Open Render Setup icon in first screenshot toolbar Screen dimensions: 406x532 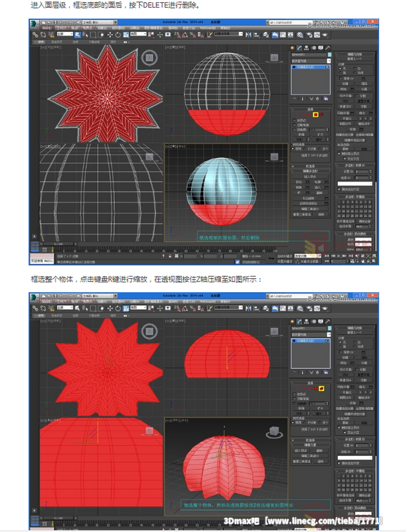(309, 35)
